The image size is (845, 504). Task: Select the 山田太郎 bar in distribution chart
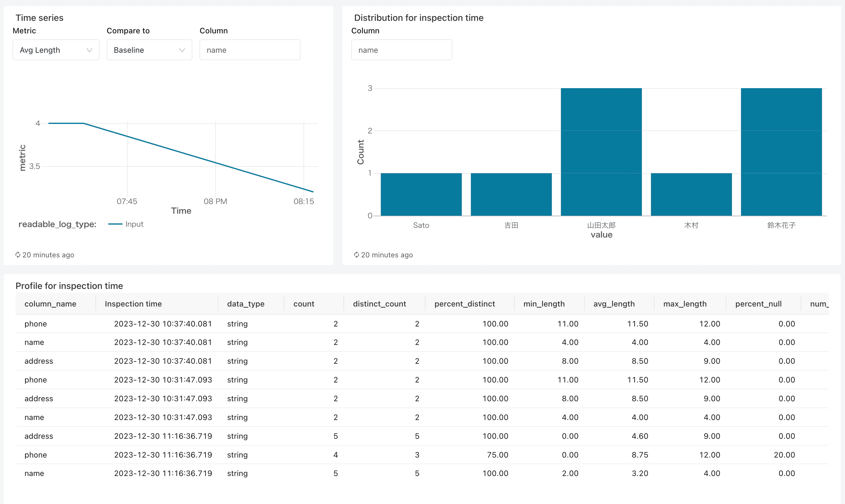601,152
